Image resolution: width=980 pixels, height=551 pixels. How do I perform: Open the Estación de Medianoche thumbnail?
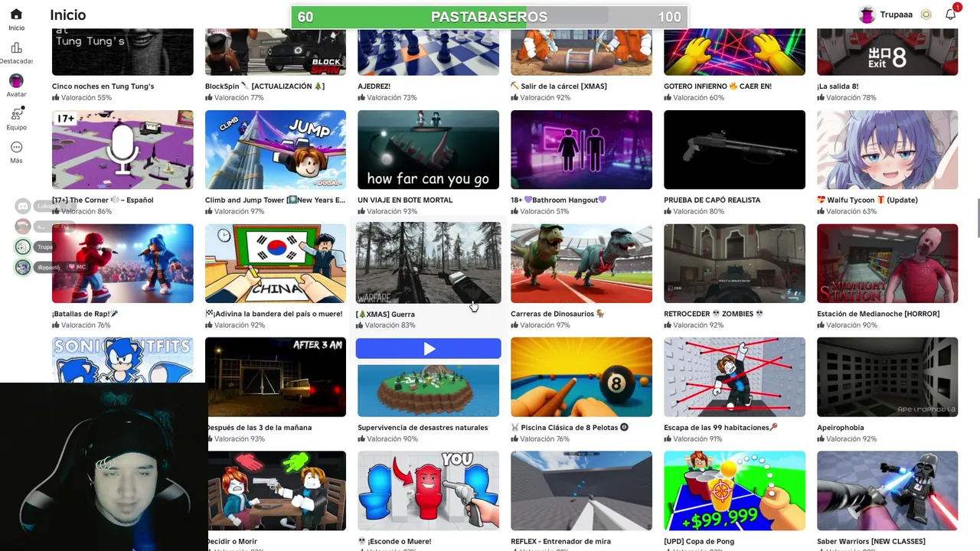coord(887,263)
